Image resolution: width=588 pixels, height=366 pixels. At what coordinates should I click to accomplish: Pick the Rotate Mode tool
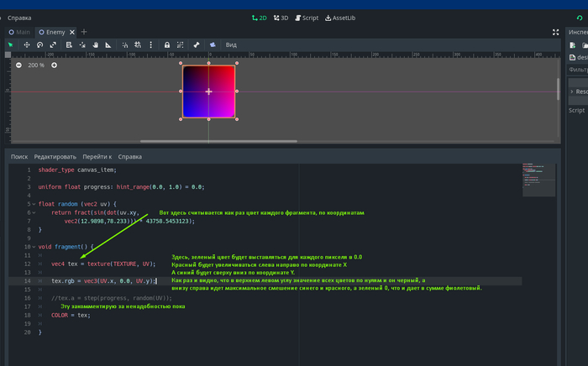click(39, 44)
